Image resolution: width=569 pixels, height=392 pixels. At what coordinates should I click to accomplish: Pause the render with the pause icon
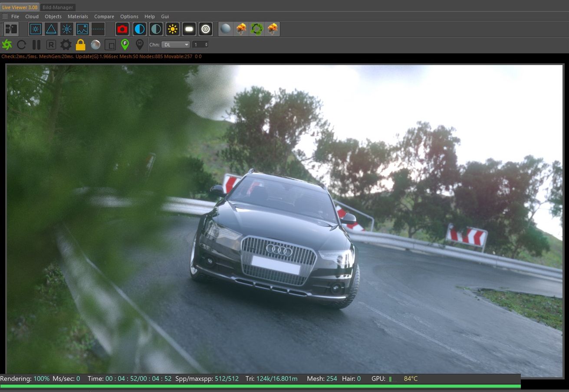(x=36, y=44)
